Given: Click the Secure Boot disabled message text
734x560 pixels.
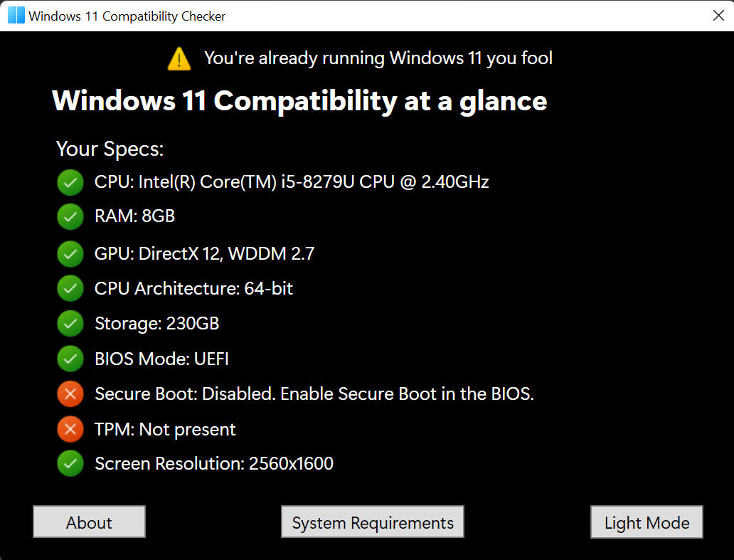Looking at the screenshot, I should point(314,393).
